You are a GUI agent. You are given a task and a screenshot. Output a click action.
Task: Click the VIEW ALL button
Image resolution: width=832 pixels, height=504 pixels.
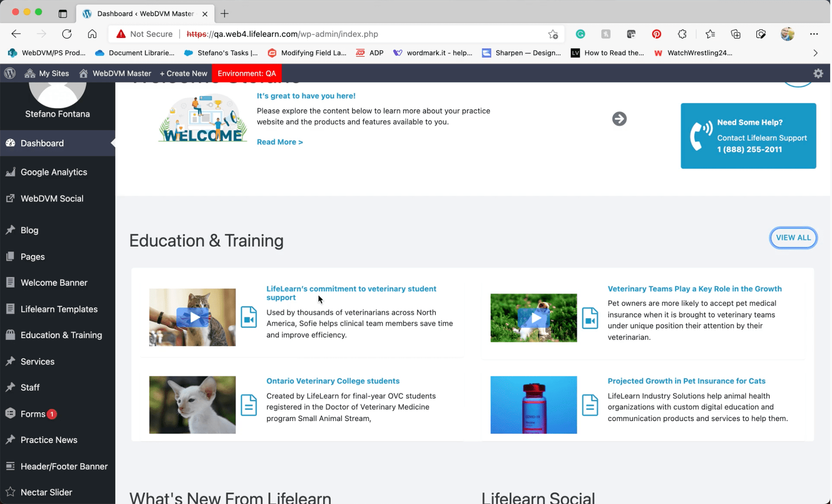[793, 238]
